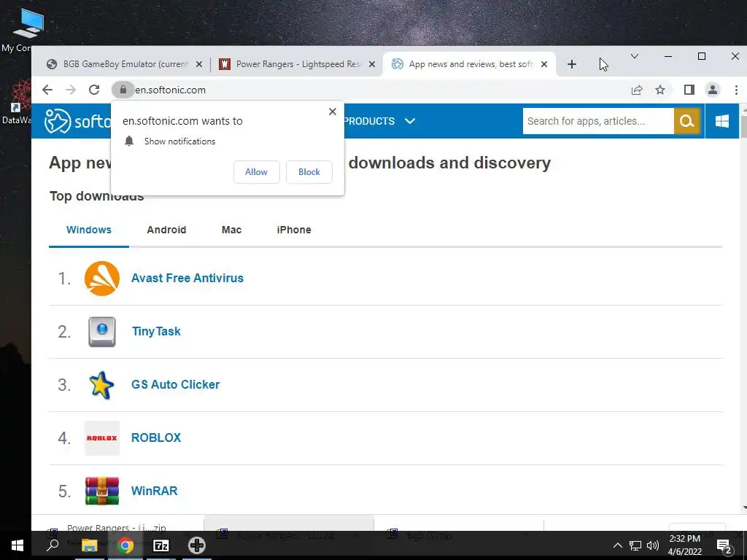Open Chrome three-dot menu
This screenshot has height=560, width=747.
pyautogui.click(x=736, y=90)
